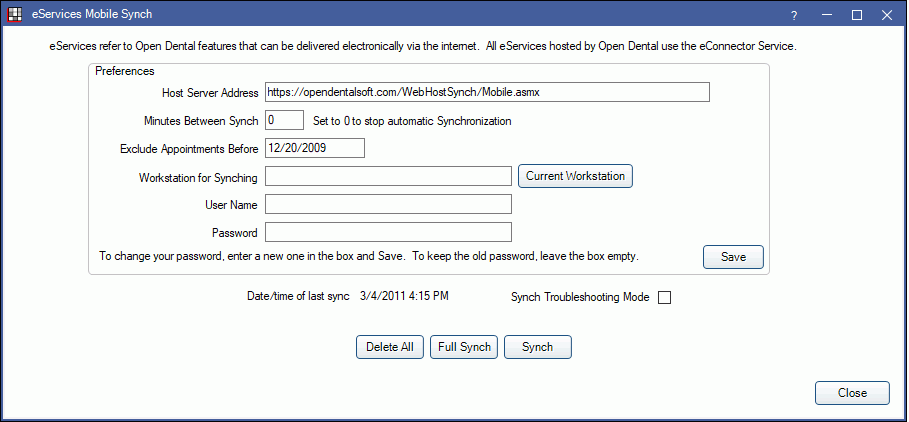This screenshot has width=909, height=422.
Task: Click the Delete All button
Action: 390,347
